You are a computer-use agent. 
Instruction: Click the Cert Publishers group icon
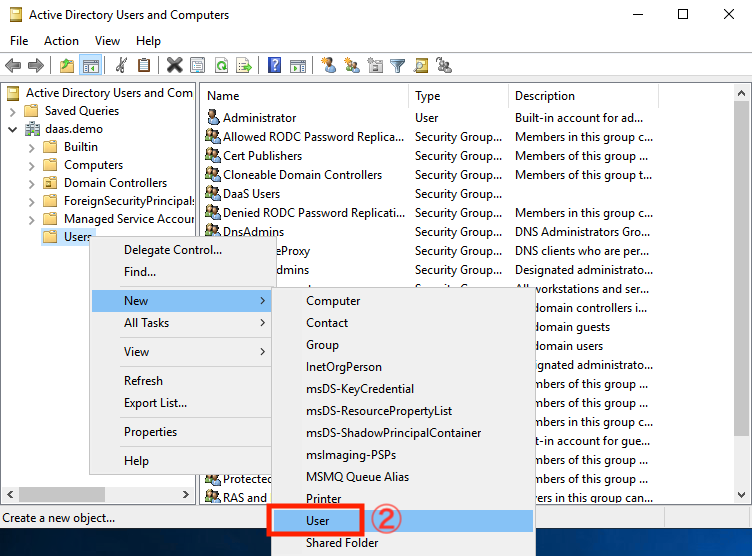(213, 155)
